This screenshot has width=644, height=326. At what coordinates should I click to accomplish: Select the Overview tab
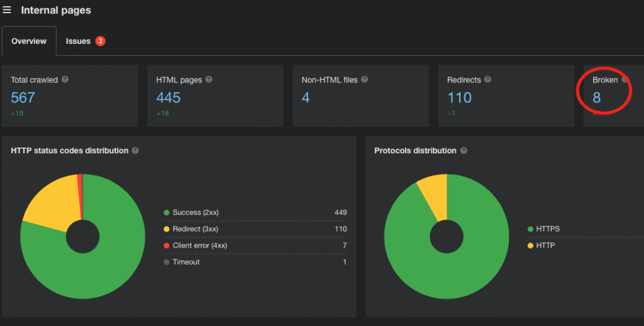coord(29,41)
